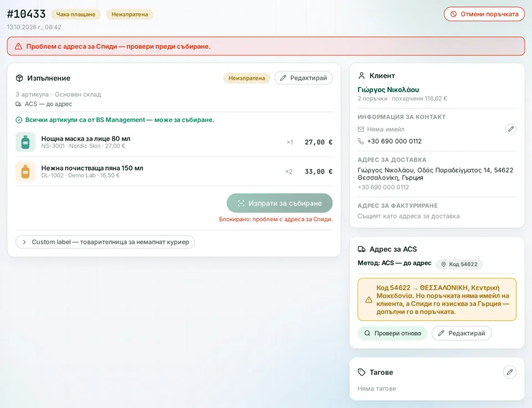Expand Custom label товарителница section
The height and width of the screenshot is (408, 532).
coord(105,242)
